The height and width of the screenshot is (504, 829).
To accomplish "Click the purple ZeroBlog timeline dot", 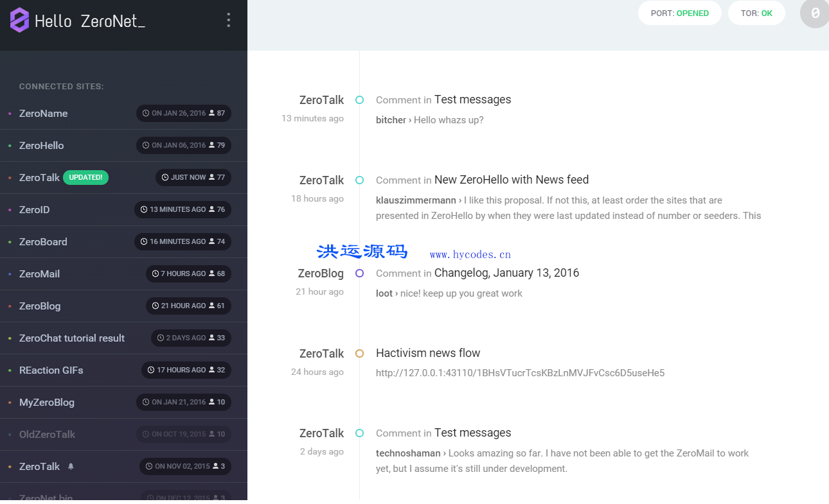I will click(359, 274).
